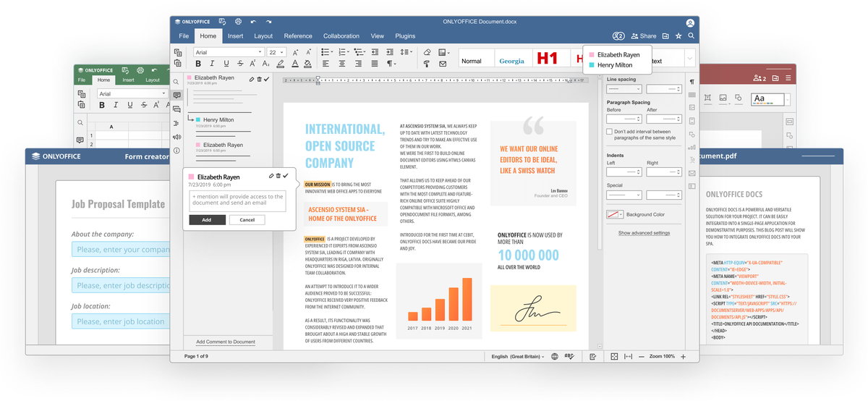Click the comment reply text field
Viewport: 868px width, 401px height.
(237, 201)
